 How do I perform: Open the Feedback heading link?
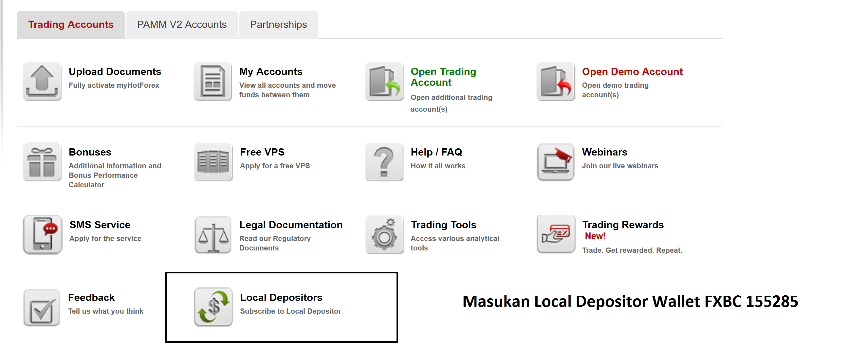point(91,297)
